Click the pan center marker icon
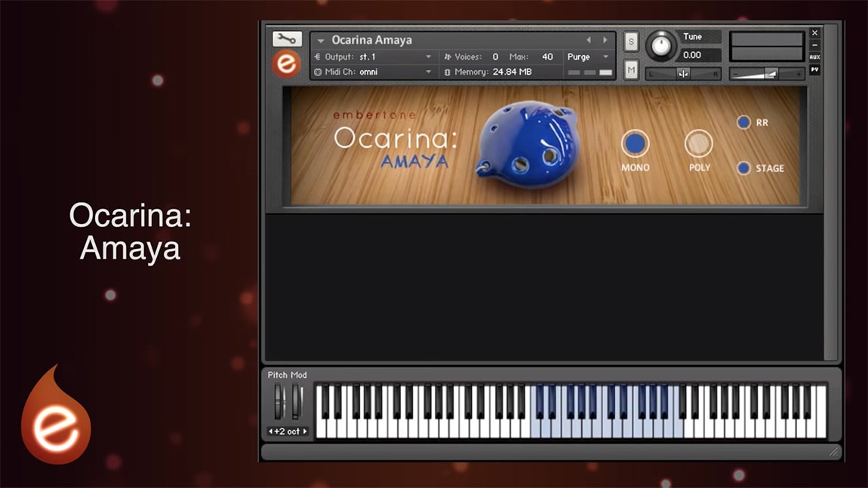Image resolution: width=868 pixels, height=488 pixels. tap(684, 74)
